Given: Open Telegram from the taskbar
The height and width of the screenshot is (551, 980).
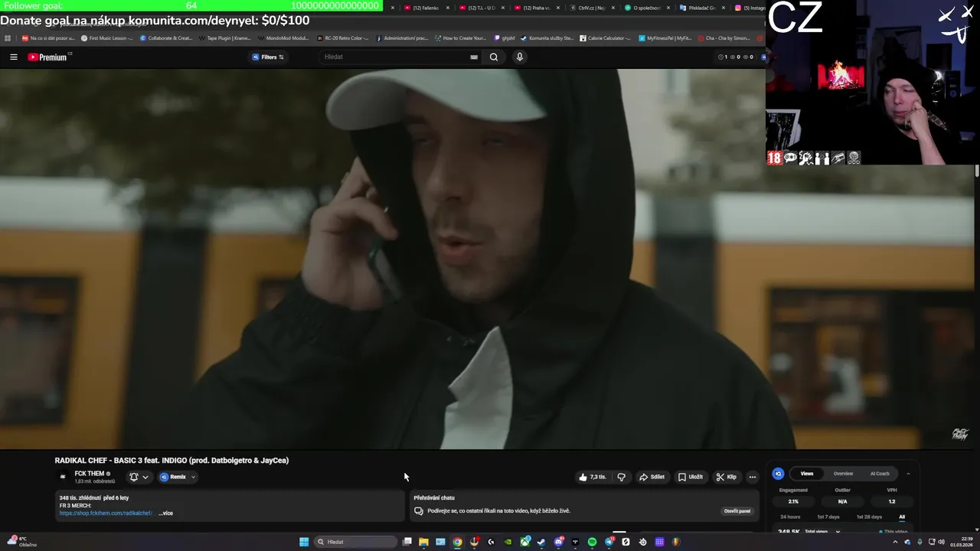Looking at the screenshot, I should pyautogui.click(x=609, y=542).
